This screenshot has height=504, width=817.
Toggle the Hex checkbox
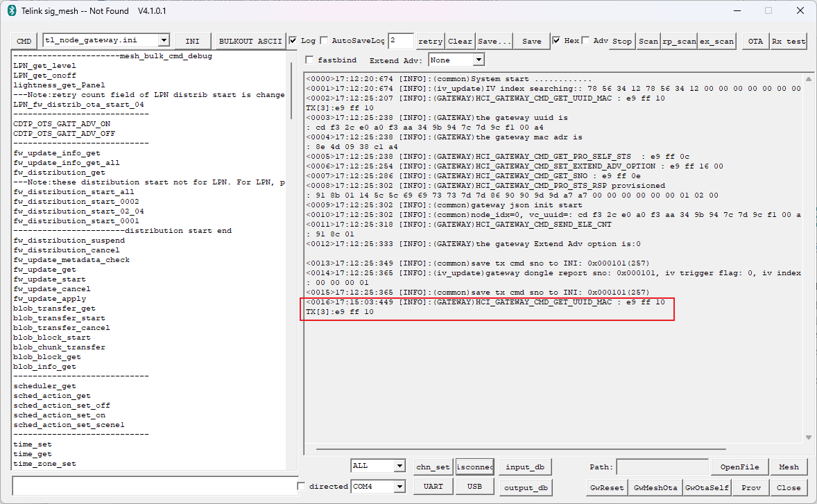(556, 41)
